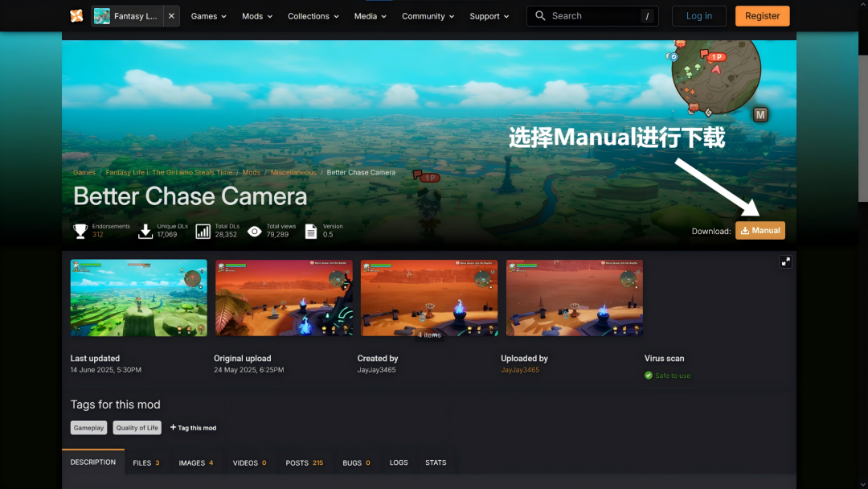Click original upload date 24 May 2025
This screenshot has height=489, width=868.
pyautogui.click(x=249, y=370)
